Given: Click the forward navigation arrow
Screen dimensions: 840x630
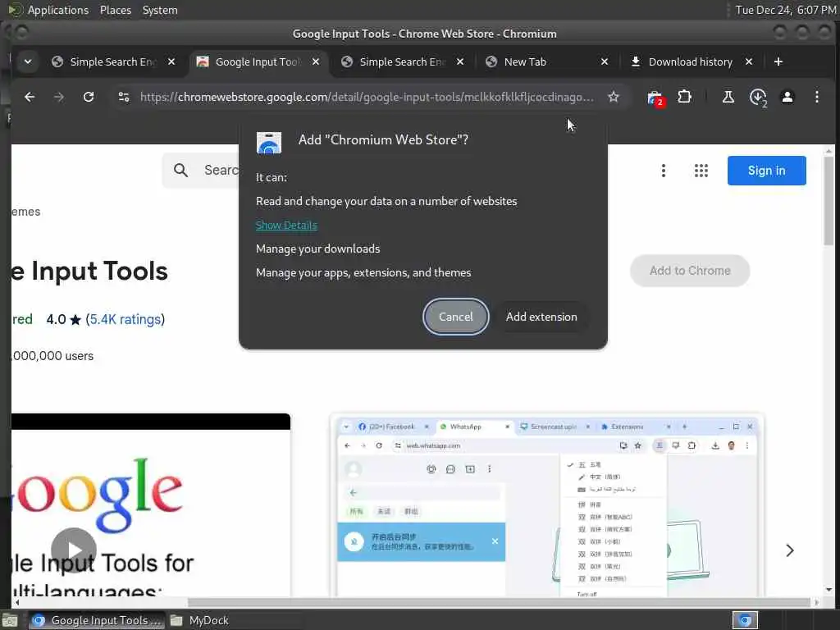Looking at the screenshot, I should coord(59,97).
